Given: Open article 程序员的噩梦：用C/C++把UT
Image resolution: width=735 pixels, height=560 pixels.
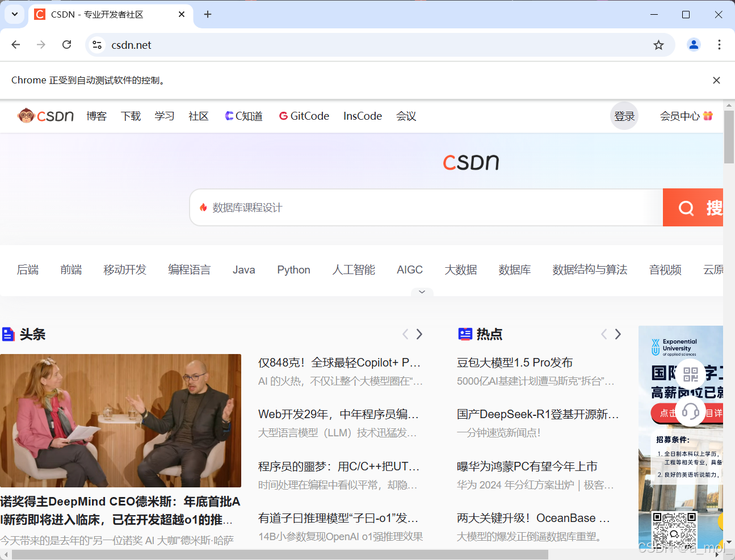Looking at the screenshot, I should tap(339, 466).
